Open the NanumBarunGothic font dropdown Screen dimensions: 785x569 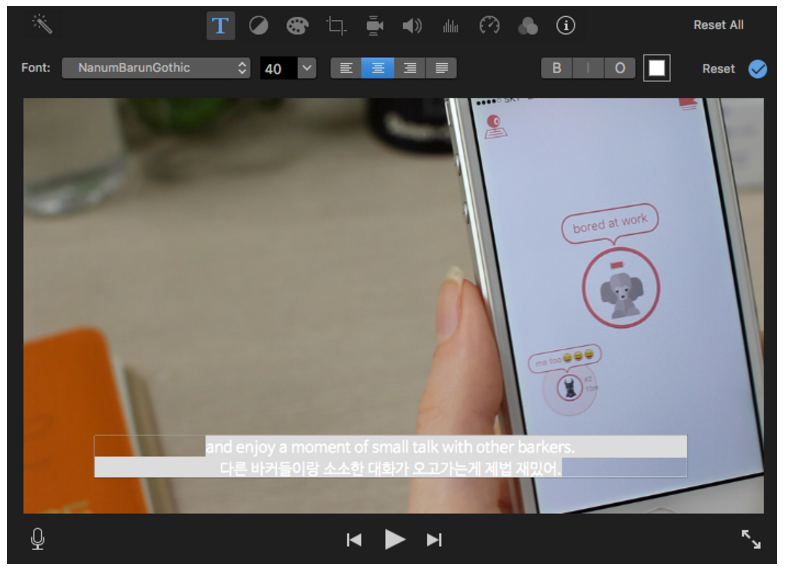click(156, 68)
